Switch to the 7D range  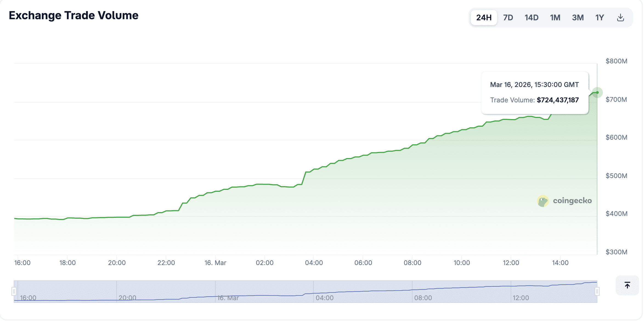coord(508,18)
